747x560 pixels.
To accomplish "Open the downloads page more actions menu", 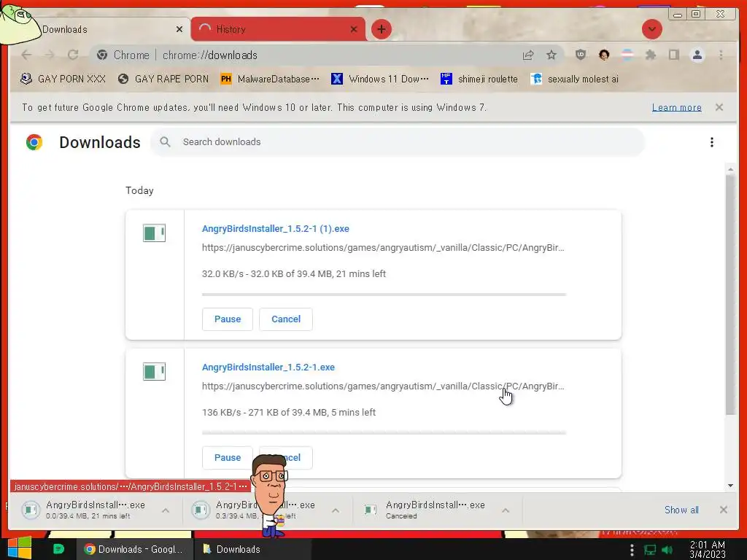I will point(711,142).
